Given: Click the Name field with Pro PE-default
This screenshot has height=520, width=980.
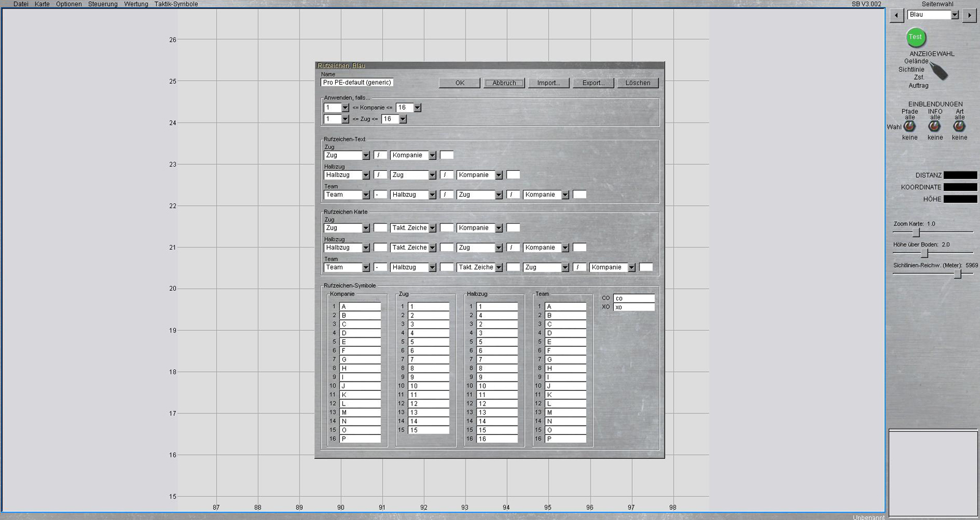Looking at the screenshot, I should (x=356, y=83).
